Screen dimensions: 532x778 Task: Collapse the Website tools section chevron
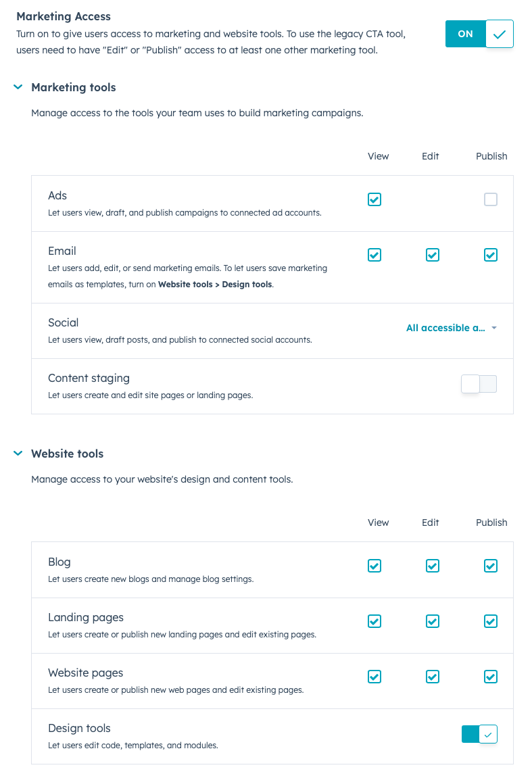pyautogui.click(x=18, y=454)
